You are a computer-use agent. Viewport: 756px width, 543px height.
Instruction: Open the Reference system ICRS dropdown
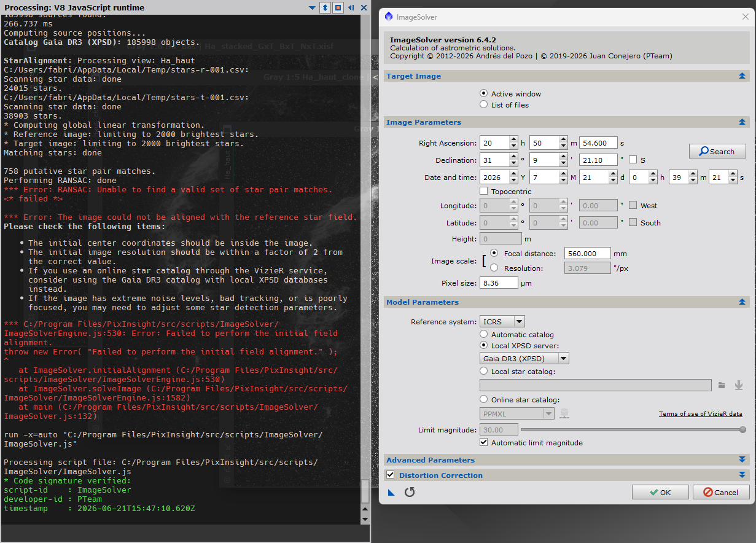click(x=502, y=321)
